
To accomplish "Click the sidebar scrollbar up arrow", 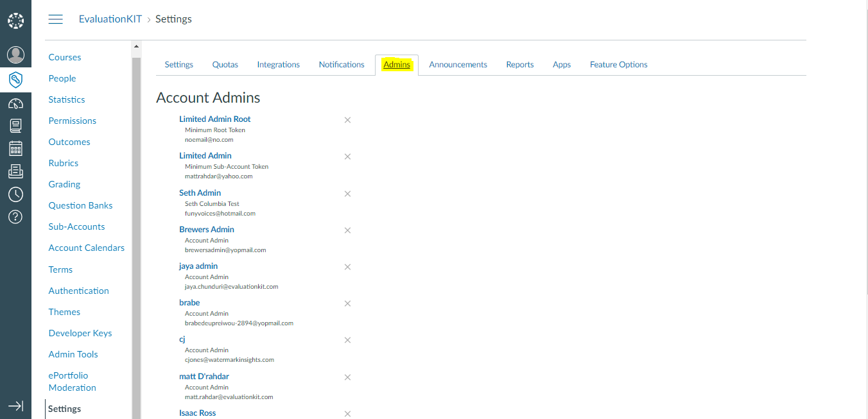I will pyautogui.click(x=136, y=47).
